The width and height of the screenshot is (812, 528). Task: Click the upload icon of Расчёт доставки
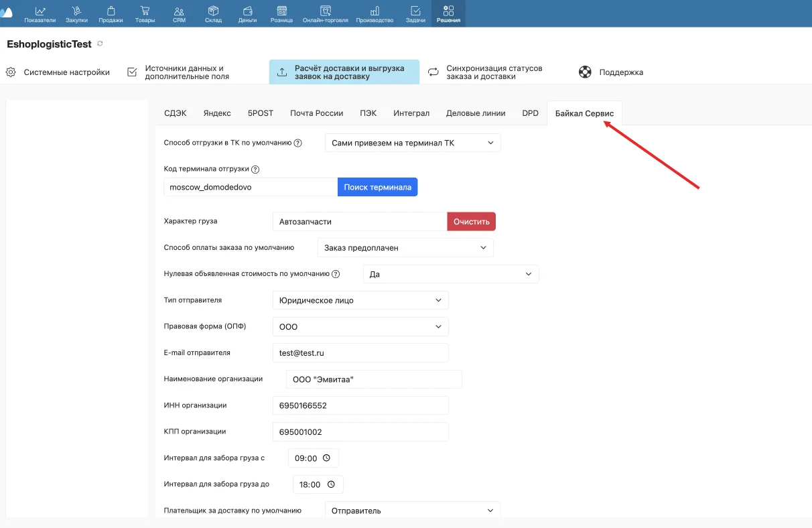282,72
